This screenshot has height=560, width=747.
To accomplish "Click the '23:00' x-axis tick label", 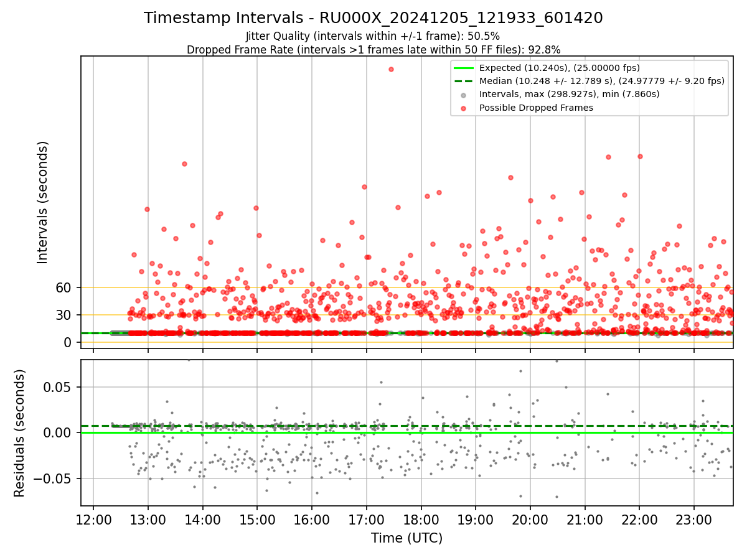I will click(x=694, y=520).
